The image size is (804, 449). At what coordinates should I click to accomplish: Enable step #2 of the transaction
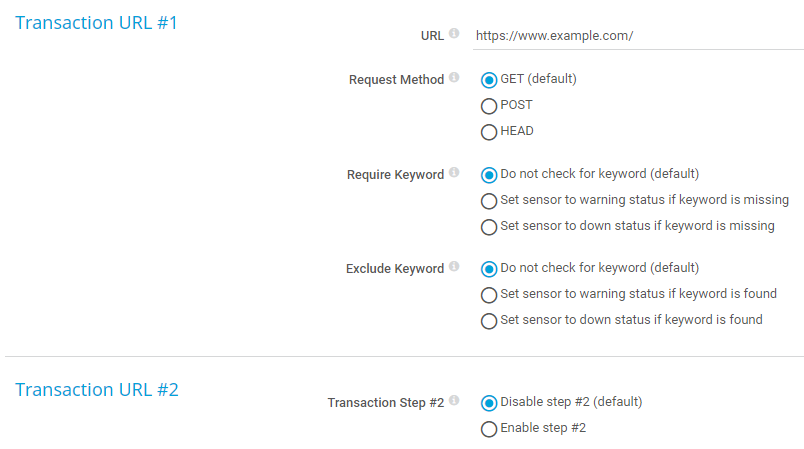(x=489, y=429)
